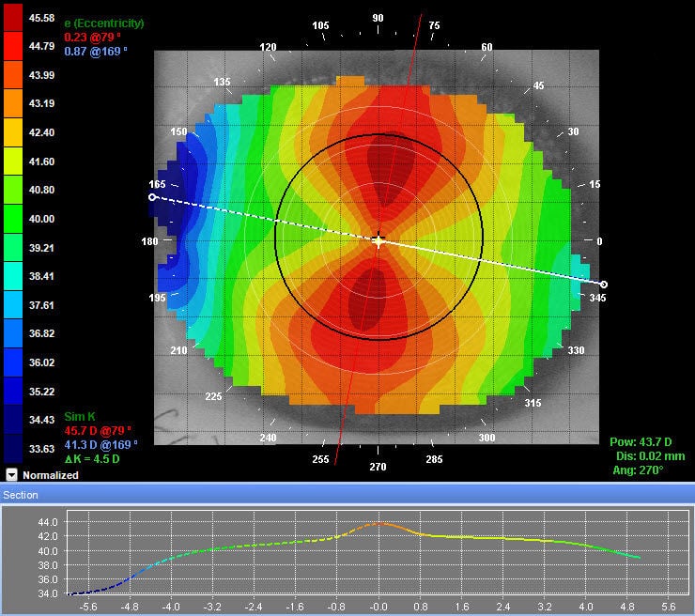Pick the green 40.00 color swatch
Image resolution: width=695 pixels, height=616 pixels.
click(13, 219)
